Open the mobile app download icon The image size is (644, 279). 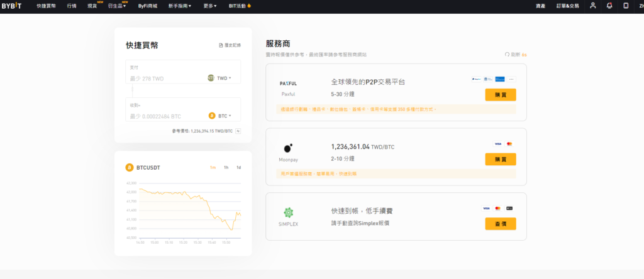pyautogui.click(x=626, y=6)
